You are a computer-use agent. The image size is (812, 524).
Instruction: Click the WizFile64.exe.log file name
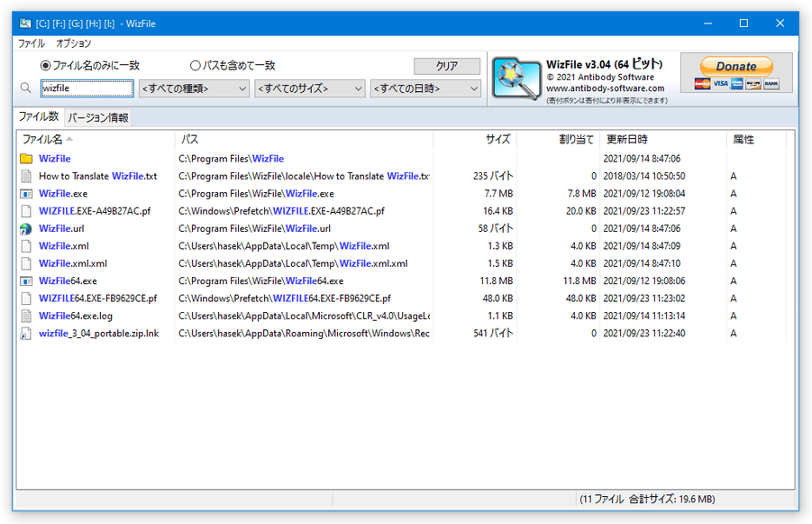(76, 316)
